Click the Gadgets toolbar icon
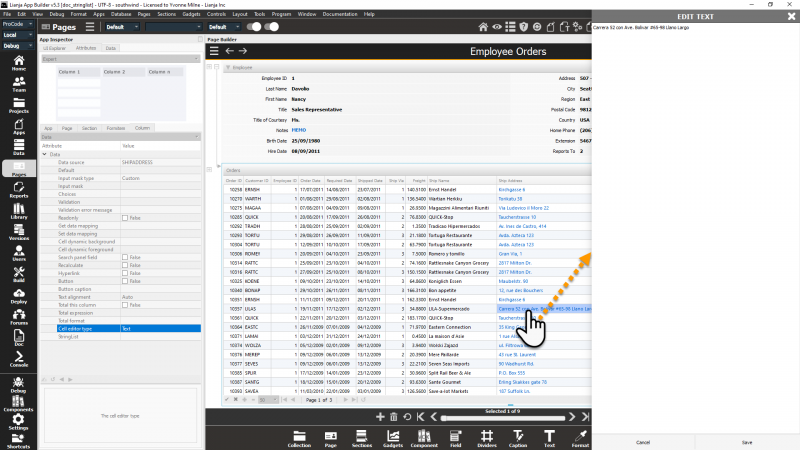800x450 pixels. pyautogui.click(x=393, y=439)
